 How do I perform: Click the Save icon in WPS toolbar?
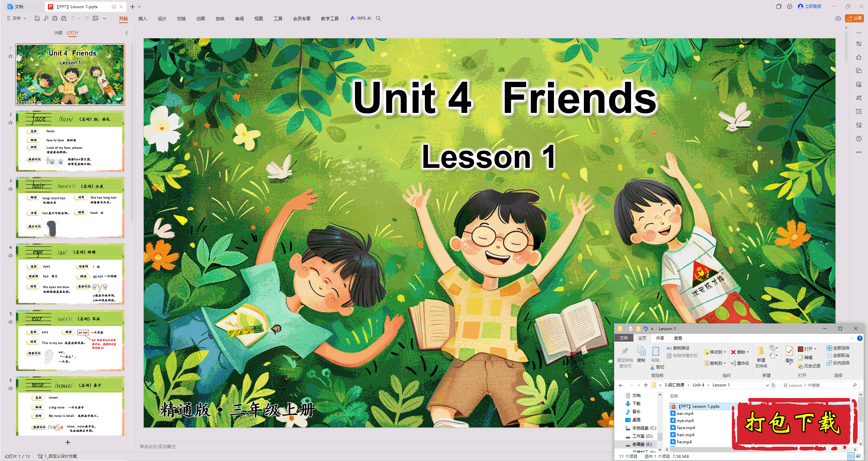click(37, 18)
